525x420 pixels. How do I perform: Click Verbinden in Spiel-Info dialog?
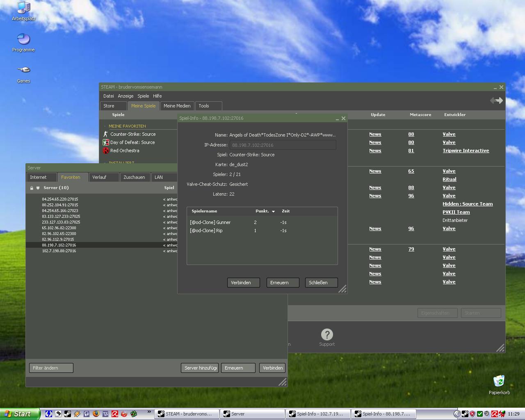click(243, 283)
